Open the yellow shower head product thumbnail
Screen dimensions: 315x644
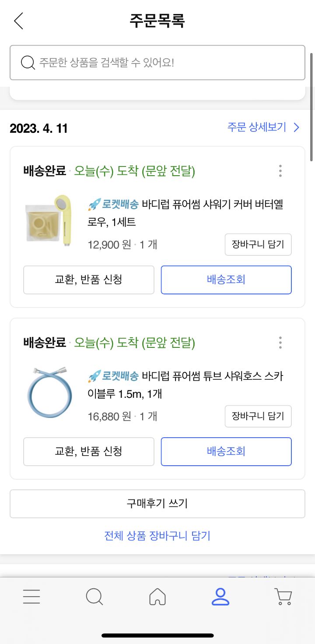pyautogui.click(x=47, y=220)
